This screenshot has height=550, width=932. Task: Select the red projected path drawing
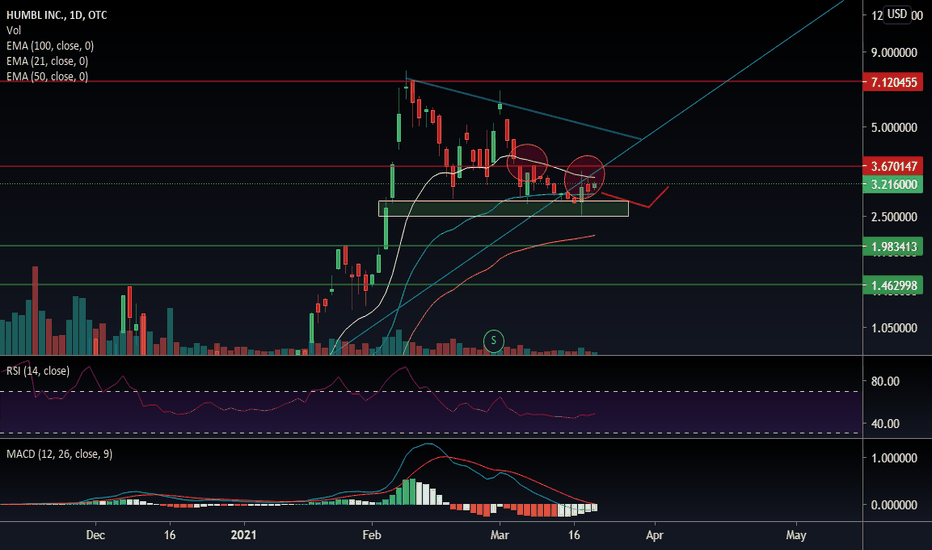[635, 197]
